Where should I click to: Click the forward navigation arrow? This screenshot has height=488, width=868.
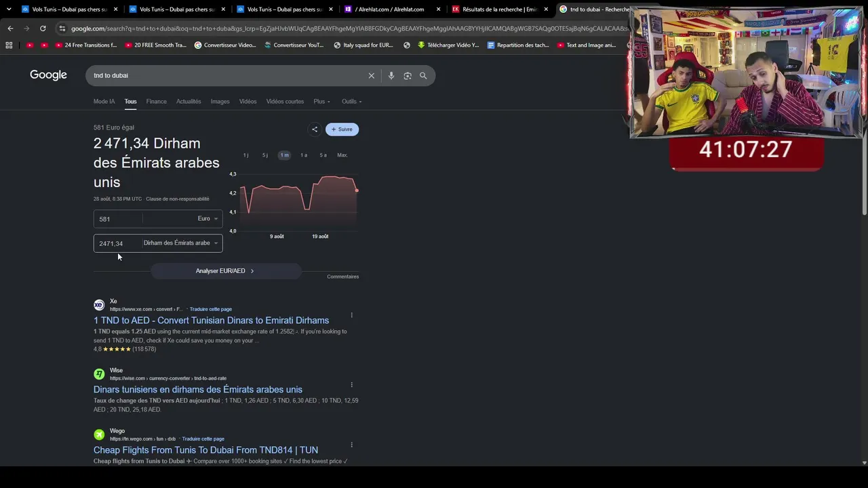click(x=26, y=28)
